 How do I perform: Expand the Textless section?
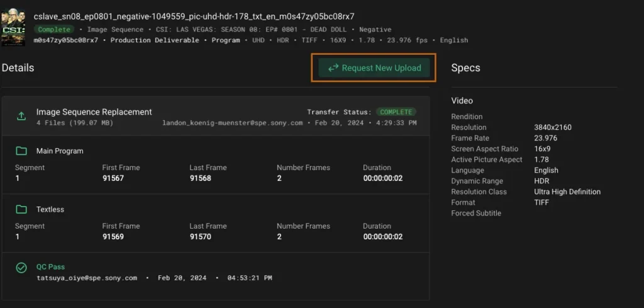50,209
